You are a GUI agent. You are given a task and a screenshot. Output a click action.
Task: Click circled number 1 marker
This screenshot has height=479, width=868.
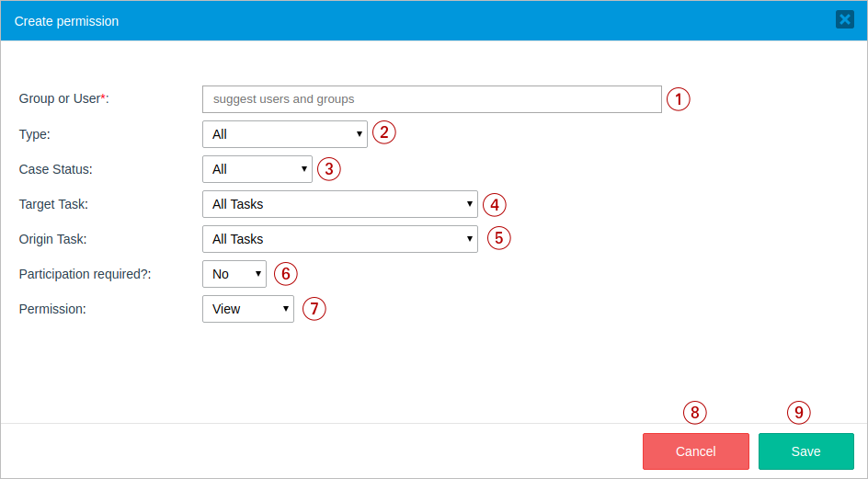[x=678, y=99]
